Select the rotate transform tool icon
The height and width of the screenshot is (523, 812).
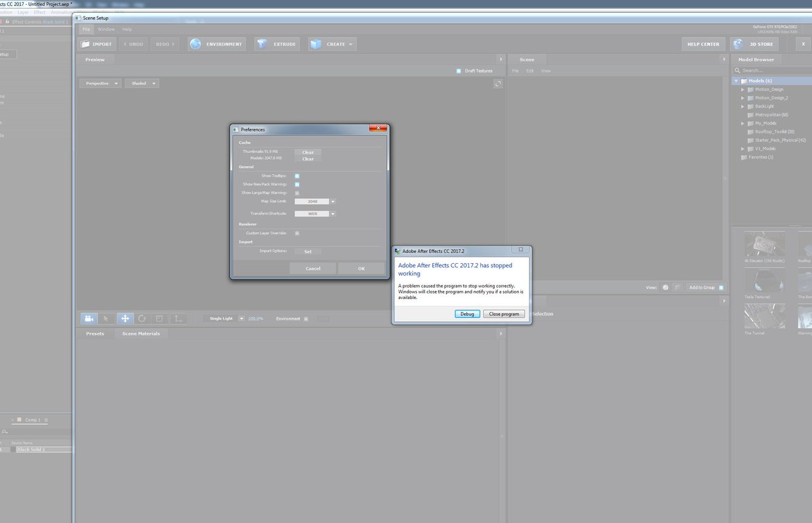click(142, 318)
